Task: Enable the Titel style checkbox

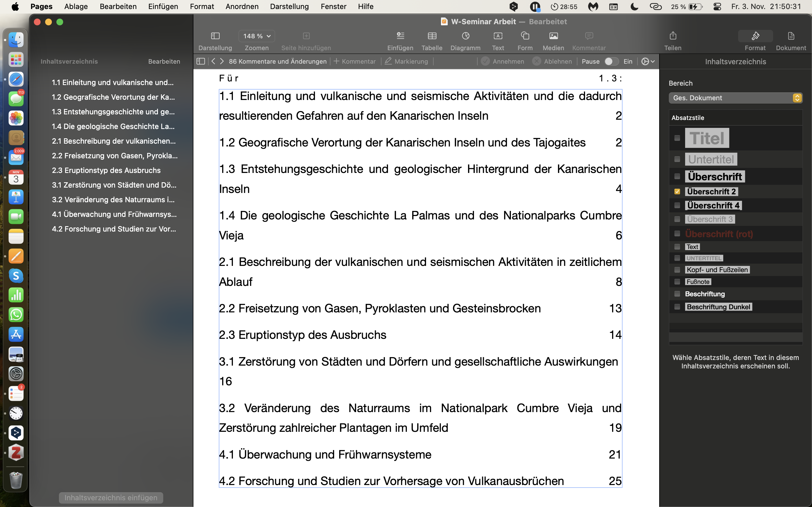Action: click(677, 138)
